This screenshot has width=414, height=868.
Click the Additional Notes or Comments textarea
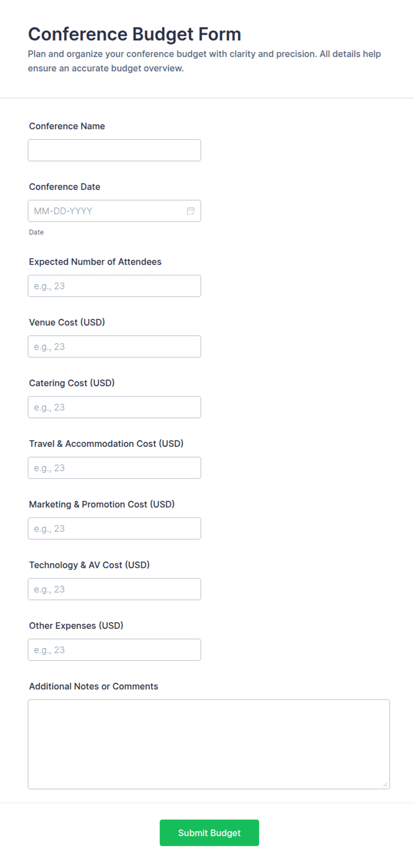click(x=209, y=744)
